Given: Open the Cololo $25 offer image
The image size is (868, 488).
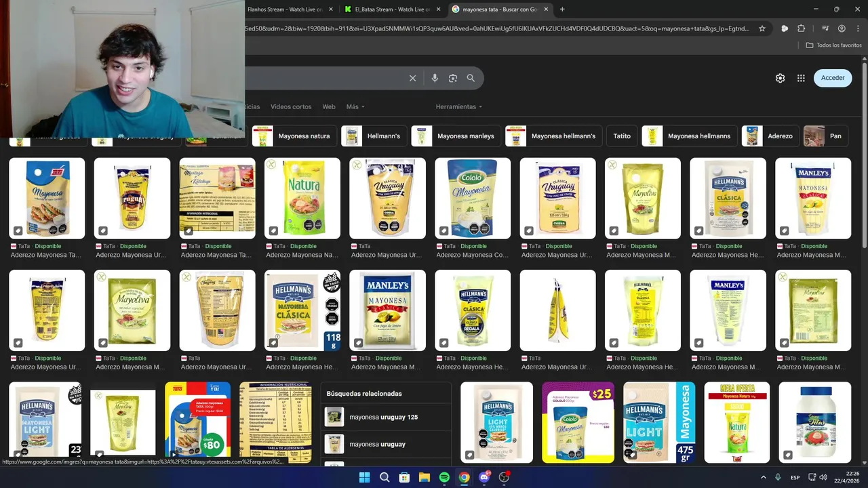Looking at the screenshot, I should [x=578, y=422].
